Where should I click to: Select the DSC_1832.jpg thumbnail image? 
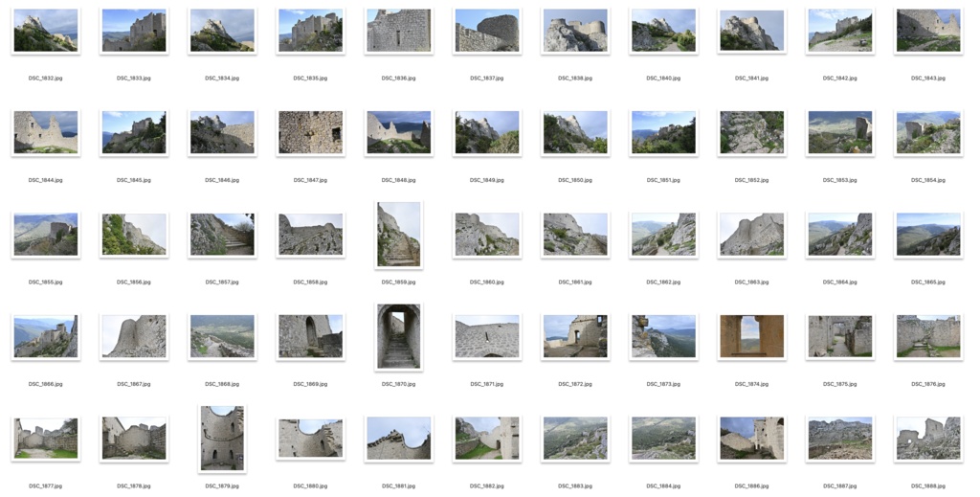pos(46,31)
